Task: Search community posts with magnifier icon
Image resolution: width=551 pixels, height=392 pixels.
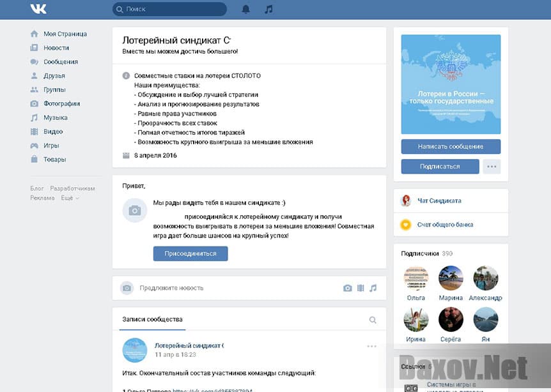Action: [373, 320]
